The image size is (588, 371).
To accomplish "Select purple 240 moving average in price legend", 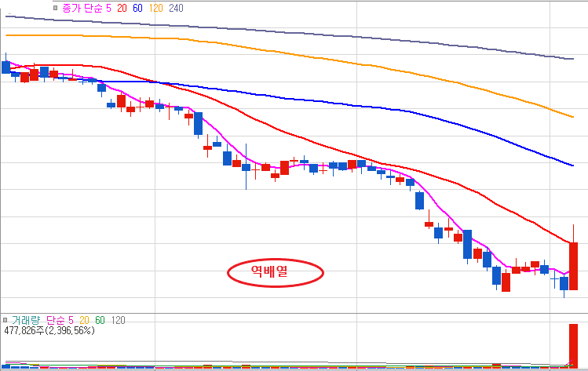I will (176, 8).
